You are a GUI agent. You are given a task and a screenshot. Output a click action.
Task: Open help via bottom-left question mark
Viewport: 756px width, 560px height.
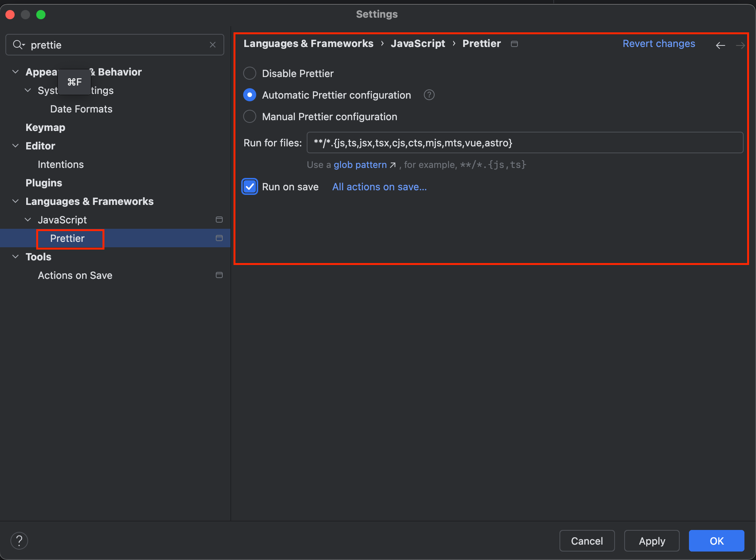[x=19, y=541]
